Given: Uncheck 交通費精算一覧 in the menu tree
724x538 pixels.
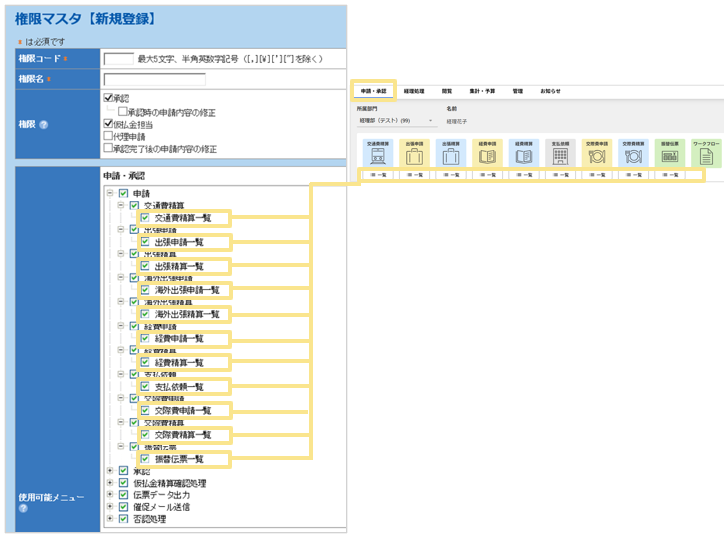Looking at the screenshot, I should [x=145, y=217].
